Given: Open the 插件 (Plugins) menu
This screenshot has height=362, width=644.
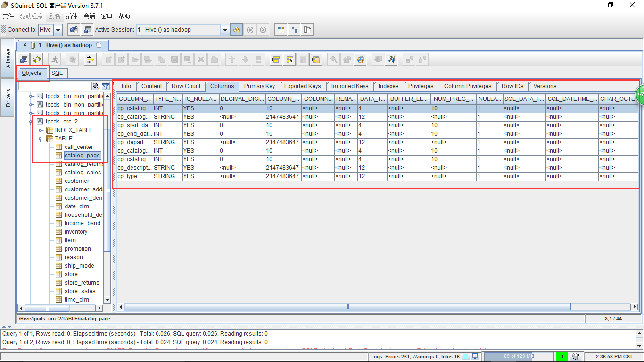Looking at the screenshot, I should tap(72, 16).
